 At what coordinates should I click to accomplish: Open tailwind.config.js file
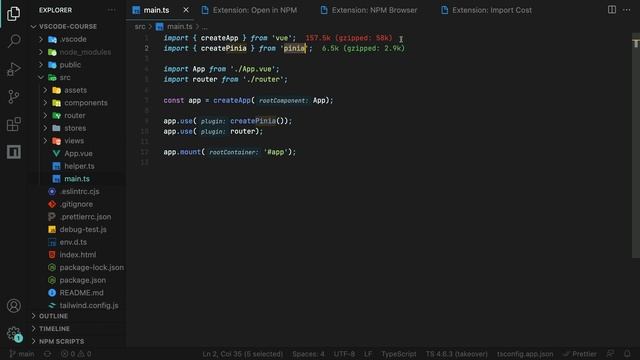tap(89, 305)
